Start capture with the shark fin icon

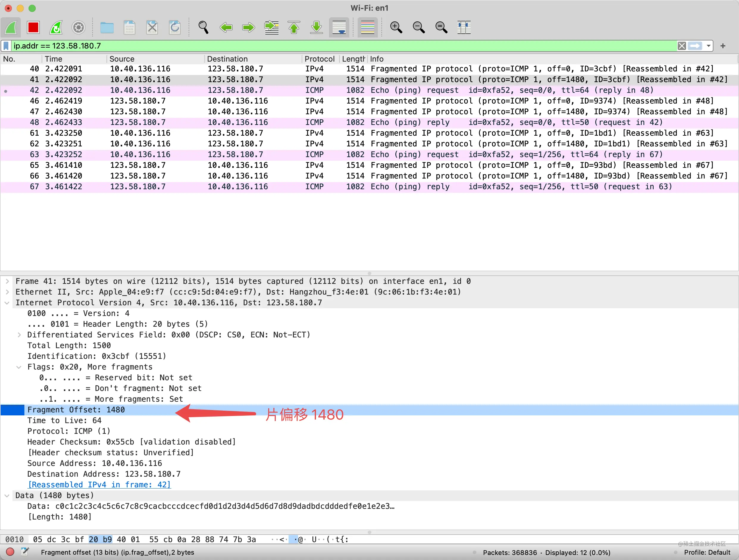pyautogui.click(x=11, y=27)
